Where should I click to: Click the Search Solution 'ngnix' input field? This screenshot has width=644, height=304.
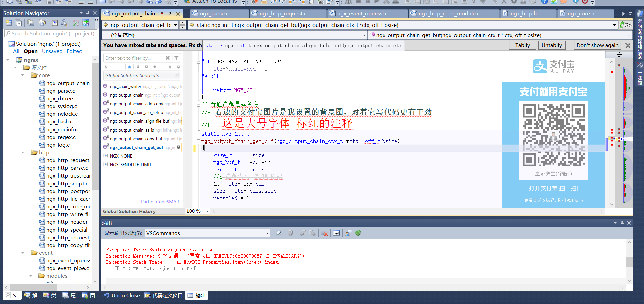pyautogui.click(x=51, y=34)
